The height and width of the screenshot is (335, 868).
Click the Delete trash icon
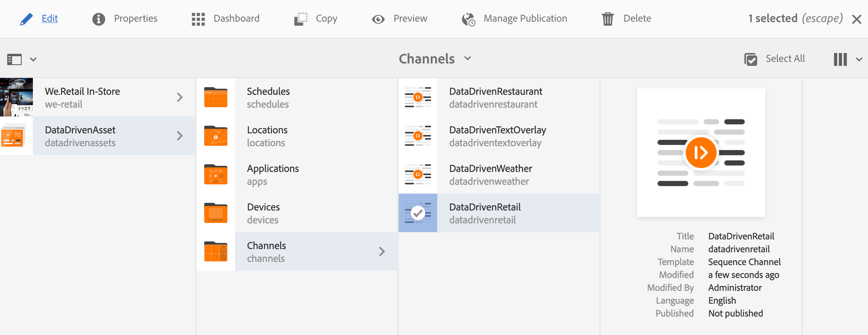608,19
